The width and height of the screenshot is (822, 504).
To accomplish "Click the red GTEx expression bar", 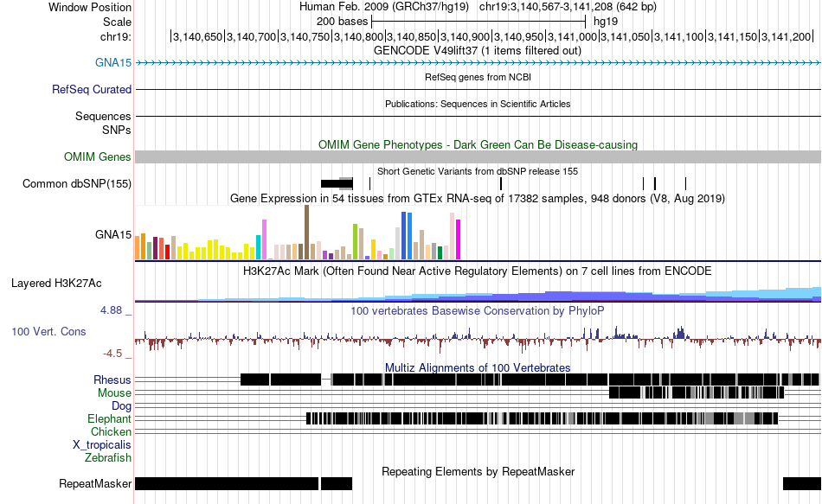I will [x=167, y=252].
